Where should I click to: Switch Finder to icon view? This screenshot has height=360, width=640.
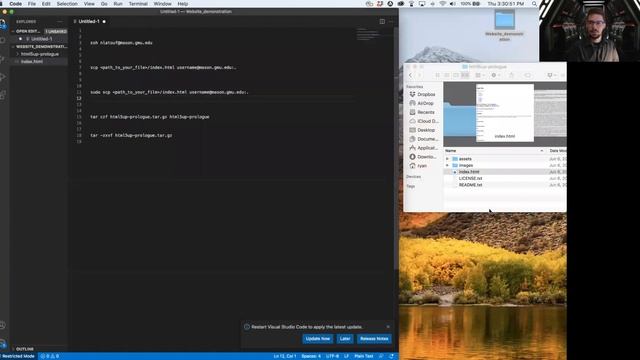[x=438, y=75]
